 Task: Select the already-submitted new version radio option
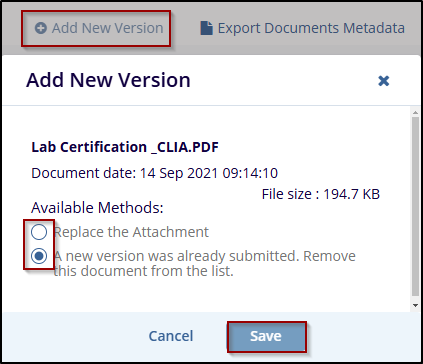pos(39,256)
